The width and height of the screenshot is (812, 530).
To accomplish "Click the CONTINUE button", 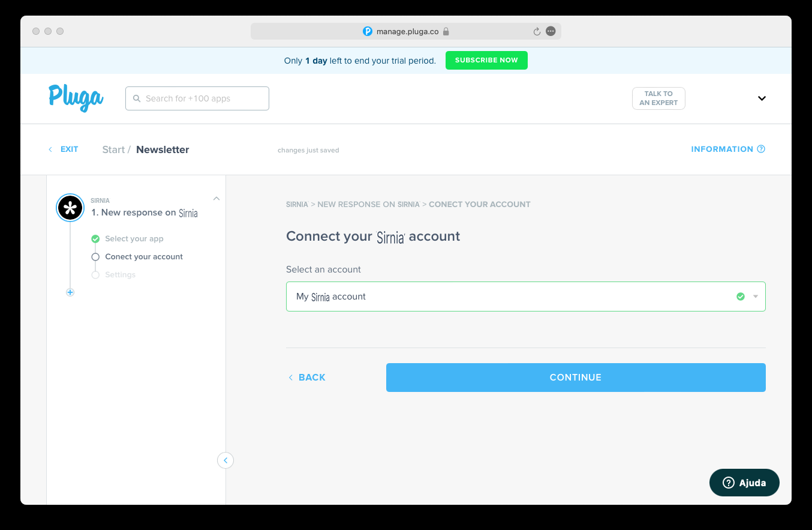I will (x=576, y=378).
